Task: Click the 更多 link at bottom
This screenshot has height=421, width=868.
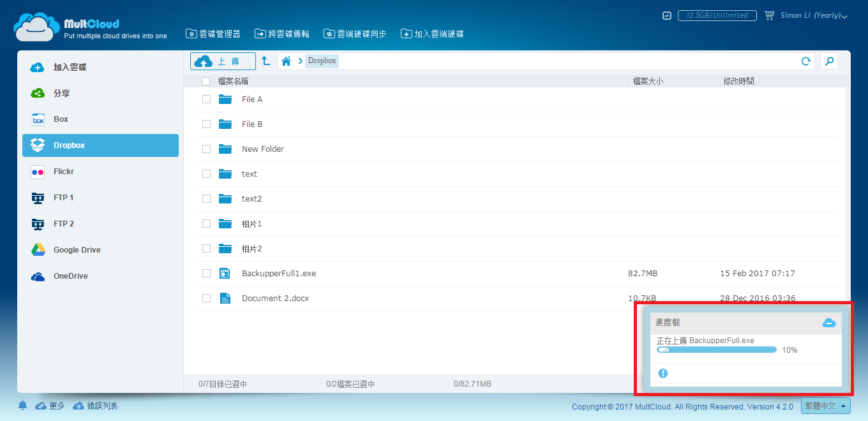Action: click(x=50, y=406)
